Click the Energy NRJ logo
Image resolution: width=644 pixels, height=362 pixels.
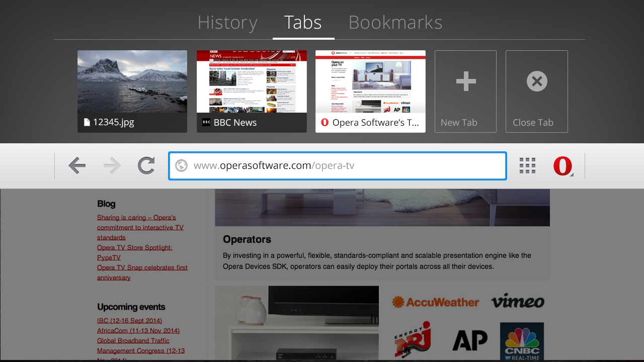click(413, 339)
